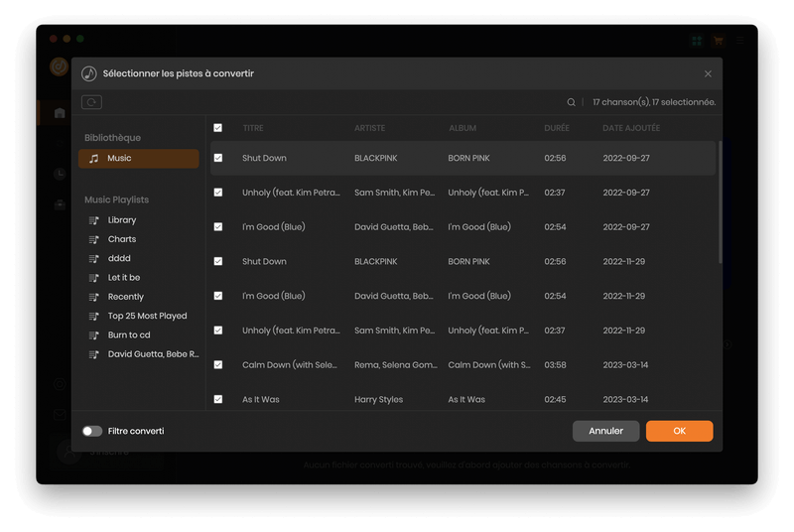
Task: Open the Library playlist
Action: [x=122, y=220]
